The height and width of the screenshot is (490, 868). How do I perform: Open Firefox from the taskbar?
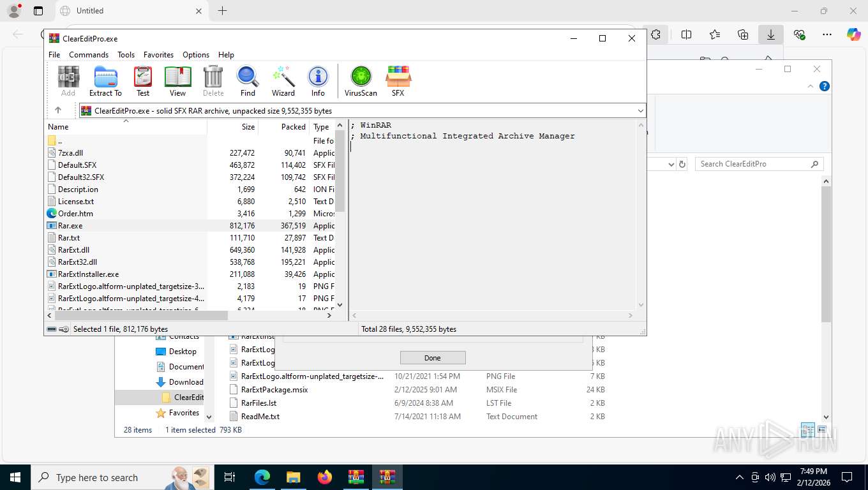(325, 477)
